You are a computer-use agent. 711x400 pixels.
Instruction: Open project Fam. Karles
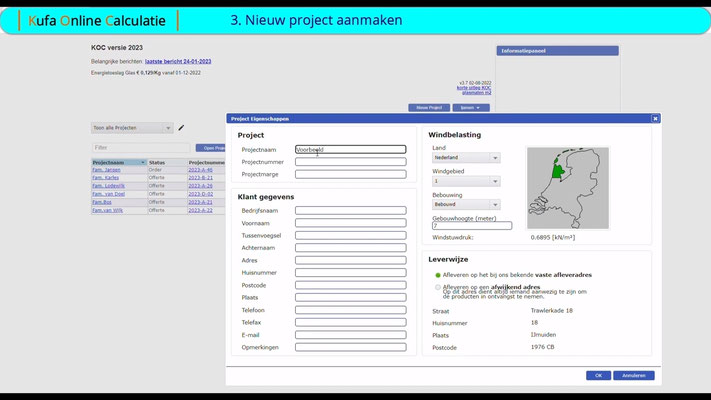click(x=106, y=178)
